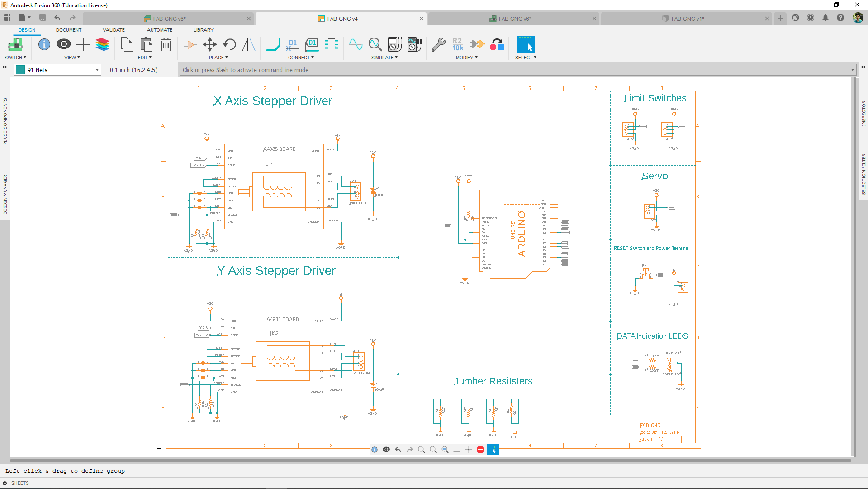868x489 pixels.
Task: Toggle grid in bottom navigation toolbar
Action: [457, 450]
